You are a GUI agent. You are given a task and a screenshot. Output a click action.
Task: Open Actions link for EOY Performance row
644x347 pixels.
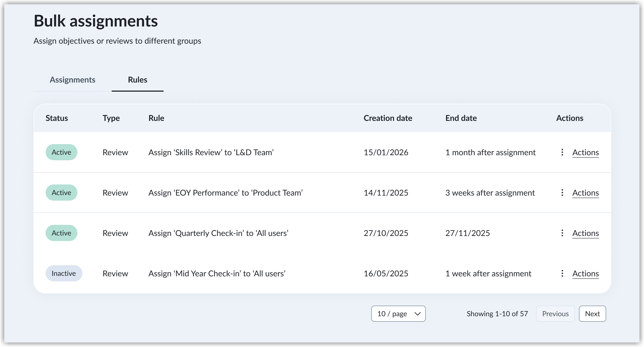(x=585, y=193)
